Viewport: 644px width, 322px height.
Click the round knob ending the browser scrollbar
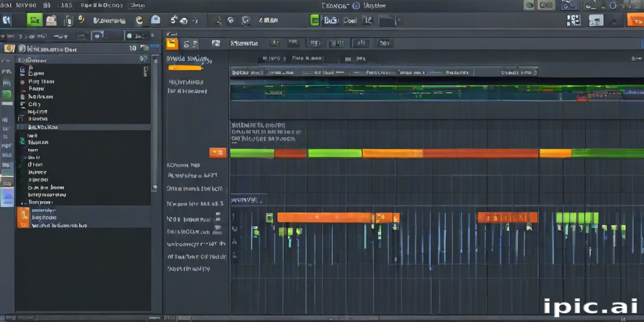pos(155,187)
